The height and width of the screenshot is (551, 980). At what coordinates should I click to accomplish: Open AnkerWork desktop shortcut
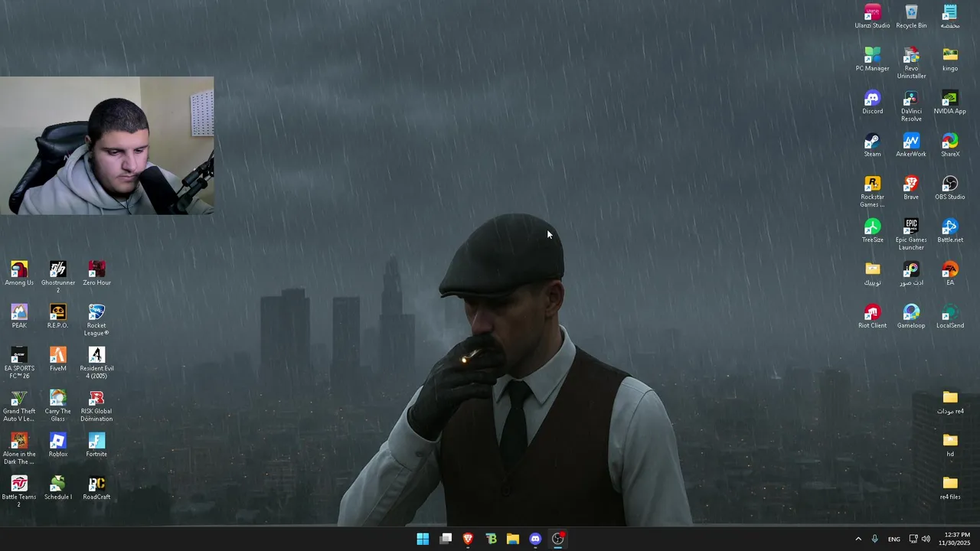click(x=911, y=145)
